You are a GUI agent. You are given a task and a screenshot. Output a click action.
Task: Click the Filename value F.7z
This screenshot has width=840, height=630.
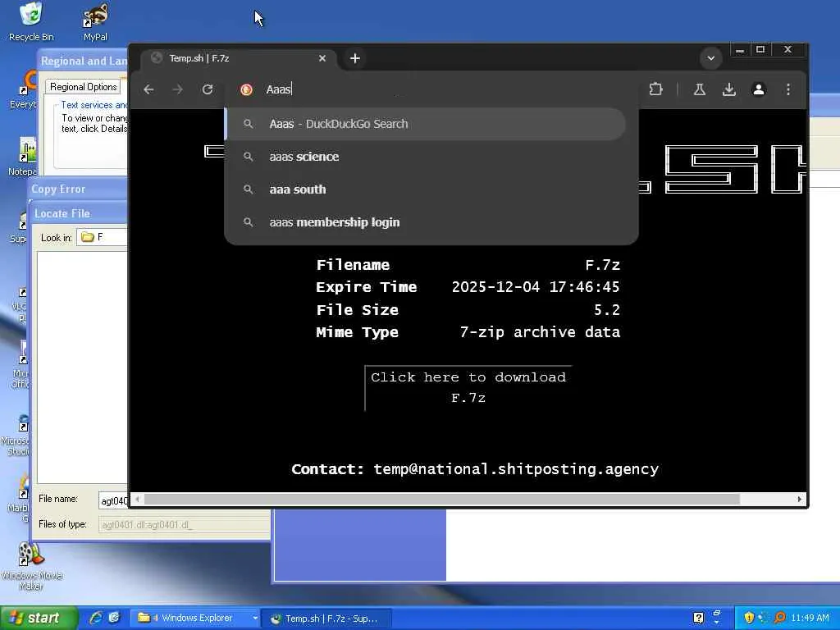[603, 265]
